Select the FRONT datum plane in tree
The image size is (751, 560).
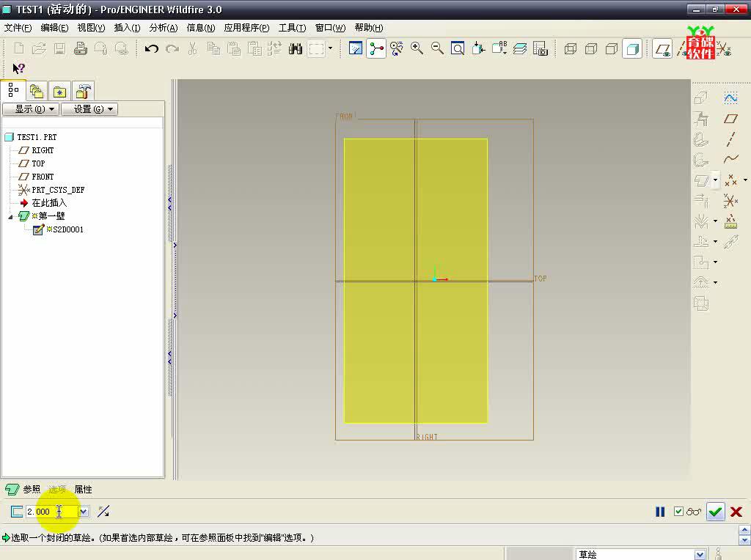click(x=43, y=177)
